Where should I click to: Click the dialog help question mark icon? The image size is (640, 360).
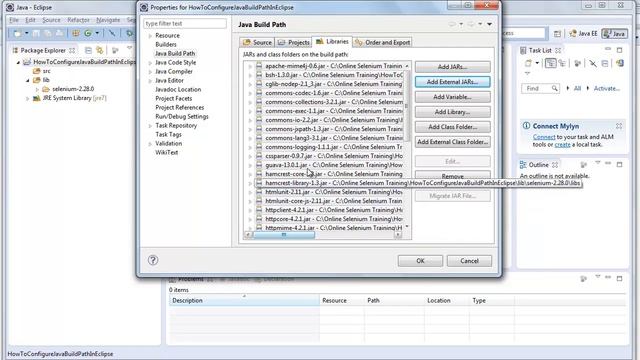point(153,260)
